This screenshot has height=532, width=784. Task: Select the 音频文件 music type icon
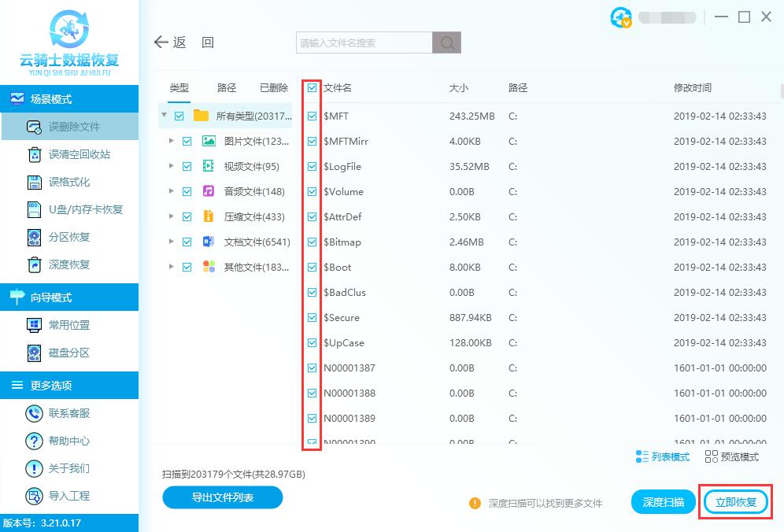(x=209, y=191)
